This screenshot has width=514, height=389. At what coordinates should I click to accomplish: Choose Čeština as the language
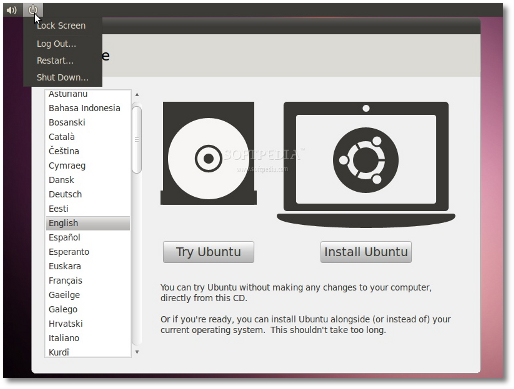[x=88, y=151]
